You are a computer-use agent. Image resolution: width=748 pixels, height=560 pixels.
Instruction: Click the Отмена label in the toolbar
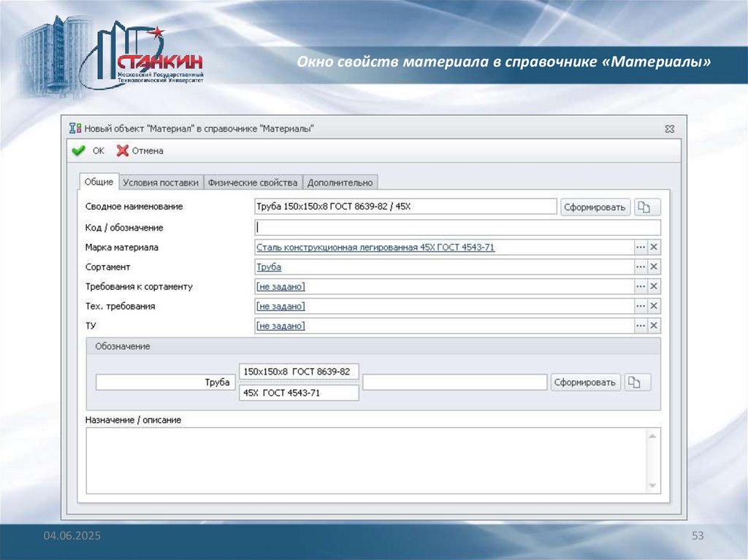(x=148, y=150)
